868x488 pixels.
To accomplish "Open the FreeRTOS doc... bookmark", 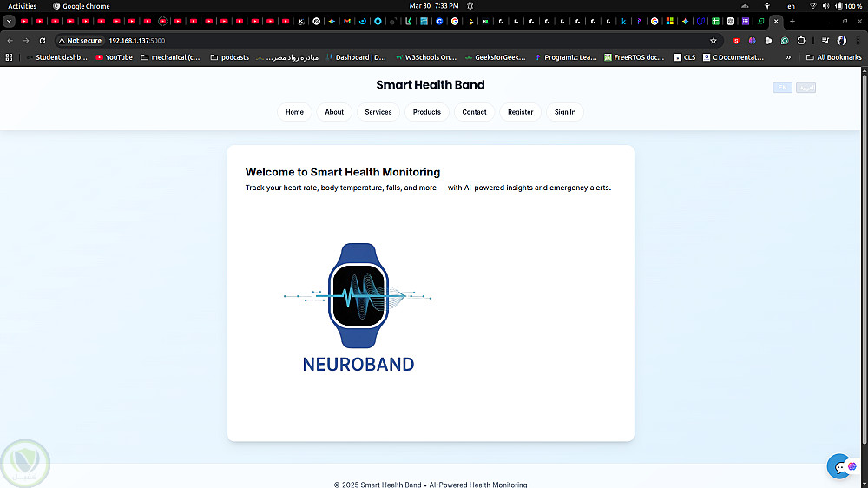I will click(635, 57).
